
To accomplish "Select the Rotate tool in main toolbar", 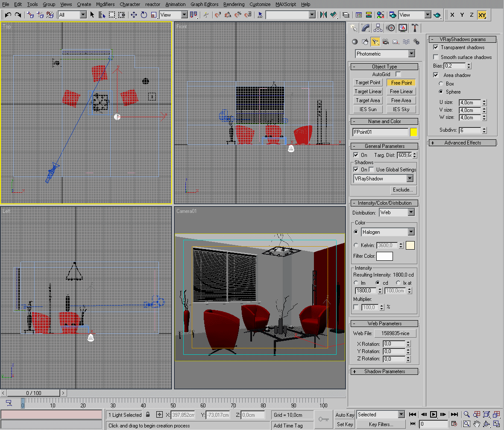I will pos(144,15).
